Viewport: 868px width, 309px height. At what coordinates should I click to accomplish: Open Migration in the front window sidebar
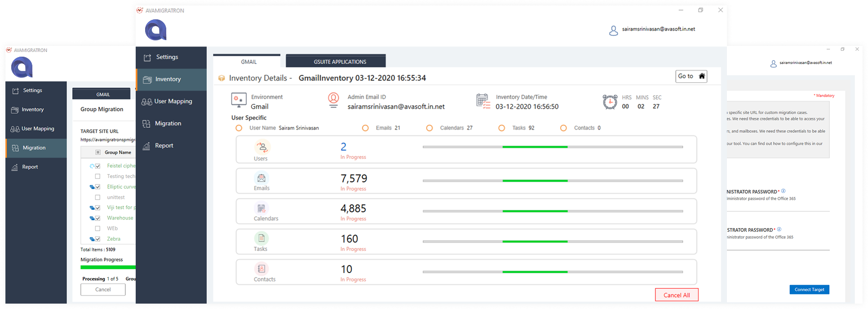pos(171,124)
